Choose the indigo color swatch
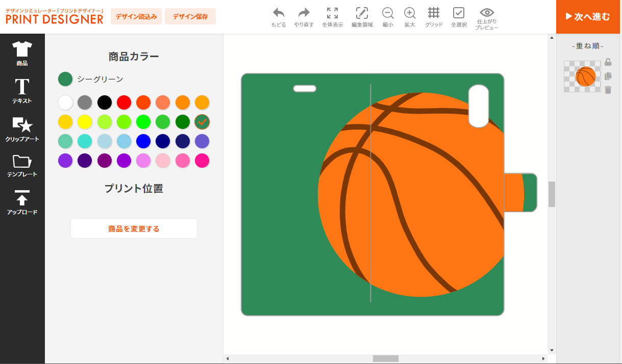This screenshot has width=622, height=364. (85, 161)
